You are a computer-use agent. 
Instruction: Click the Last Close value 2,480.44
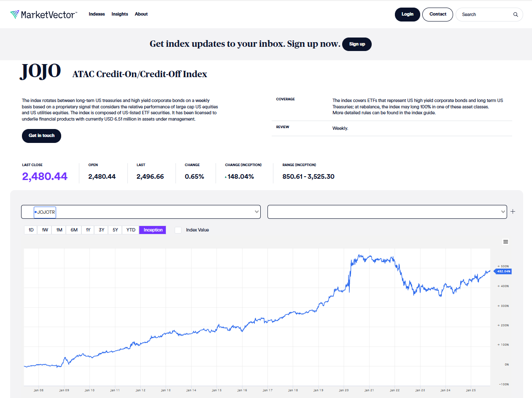pos(45,176)
